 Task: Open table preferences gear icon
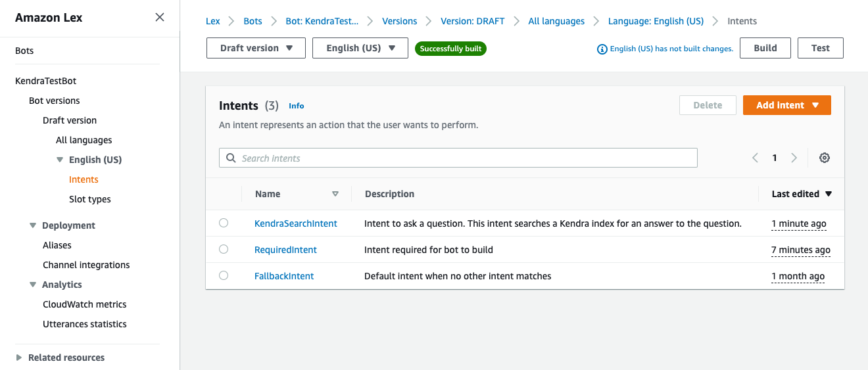(x=825, y=158)
